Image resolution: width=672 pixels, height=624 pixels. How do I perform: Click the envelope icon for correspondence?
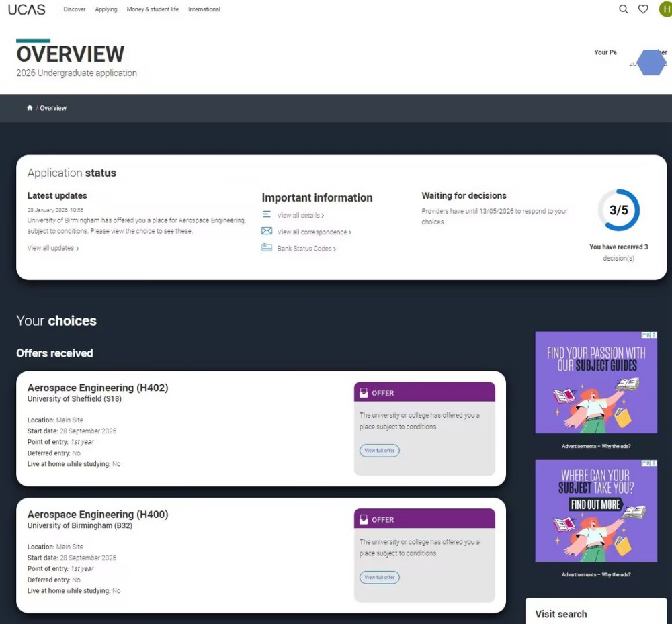point(267,231)
